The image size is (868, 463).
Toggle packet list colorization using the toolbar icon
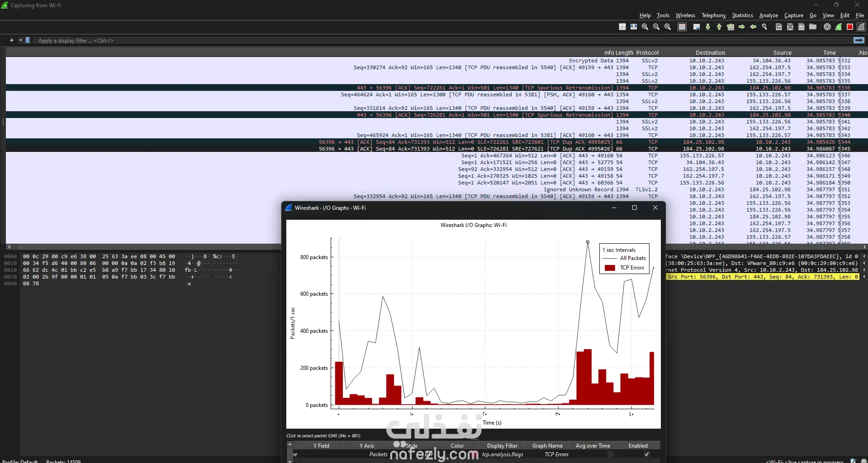pyautogui.click(x=682, y=27)
